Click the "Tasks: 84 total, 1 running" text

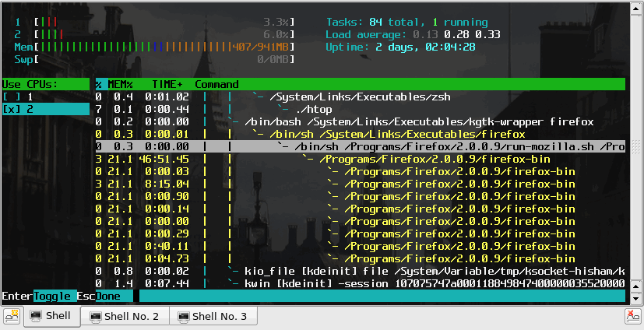tap(407, 22)
